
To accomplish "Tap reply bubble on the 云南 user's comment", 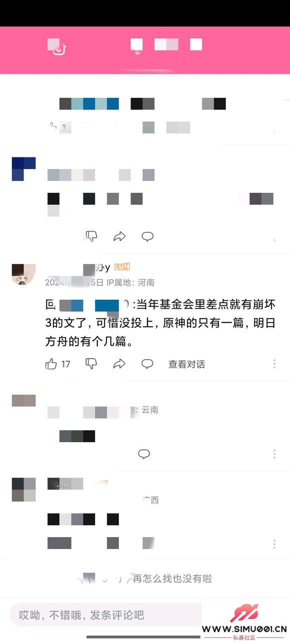I will click(x=144, y=454).
